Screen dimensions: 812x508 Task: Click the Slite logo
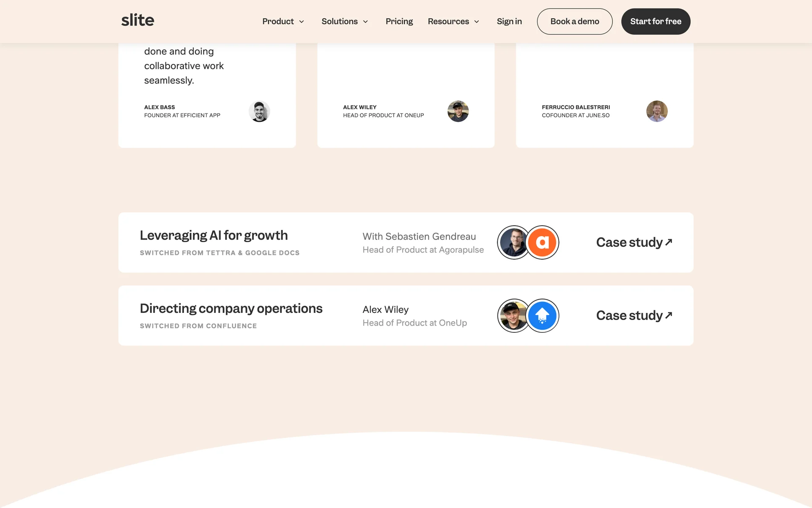pos(137,20)
